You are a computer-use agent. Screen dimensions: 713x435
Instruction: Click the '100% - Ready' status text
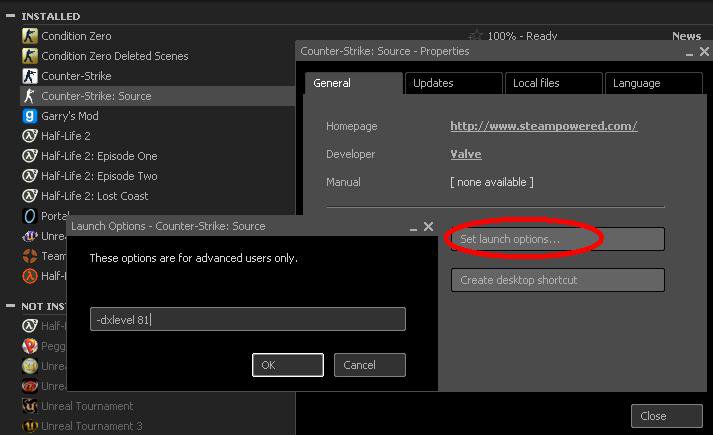[522, 36]
